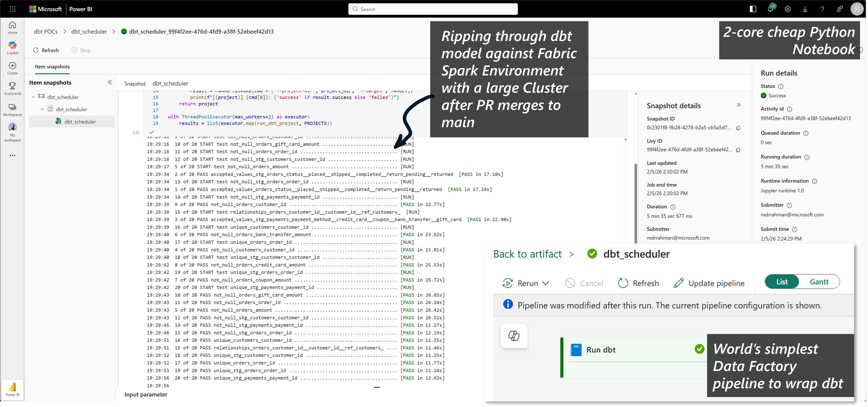Open the account profile menu
Screen dimensions: 868x407
point(857,9)
